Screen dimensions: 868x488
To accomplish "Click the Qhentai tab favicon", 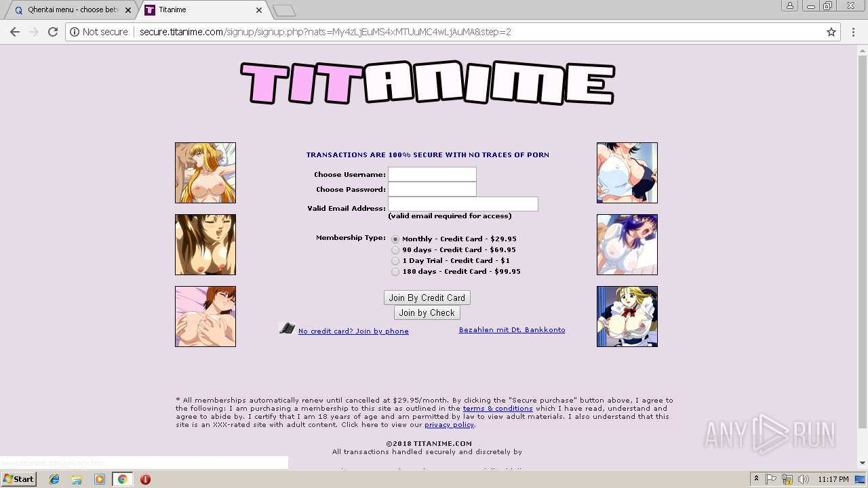I will pyautogui.click(x=18, y=10).
